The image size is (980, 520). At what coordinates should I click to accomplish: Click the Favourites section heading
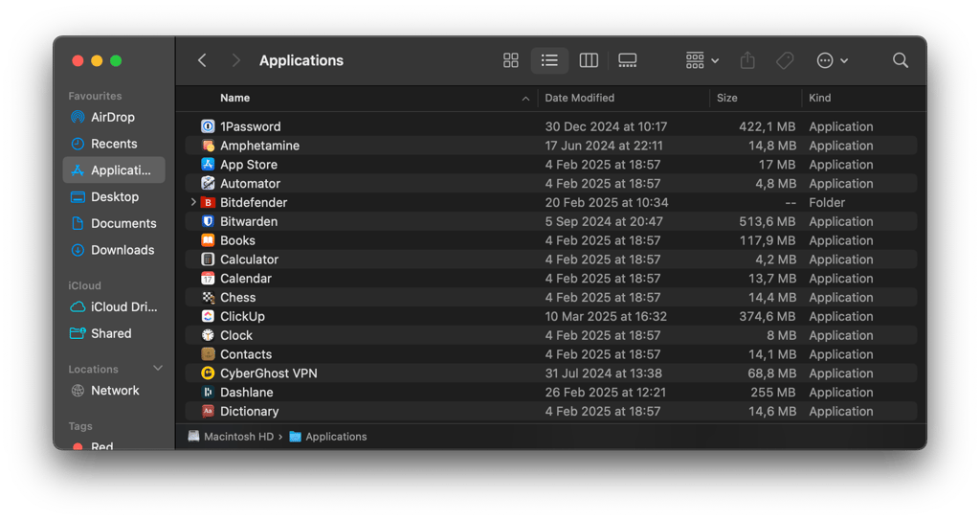click(95, 96)
